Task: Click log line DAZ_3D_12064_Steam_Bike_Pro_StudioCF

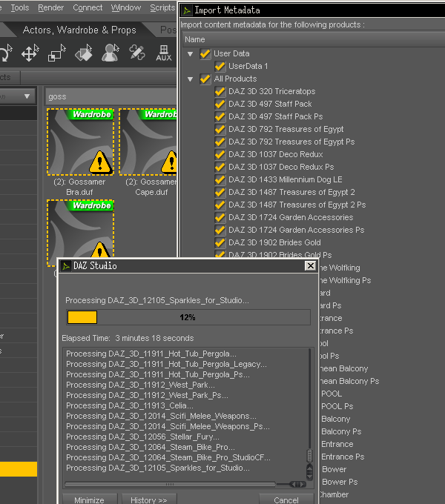Action: (168, 458)
